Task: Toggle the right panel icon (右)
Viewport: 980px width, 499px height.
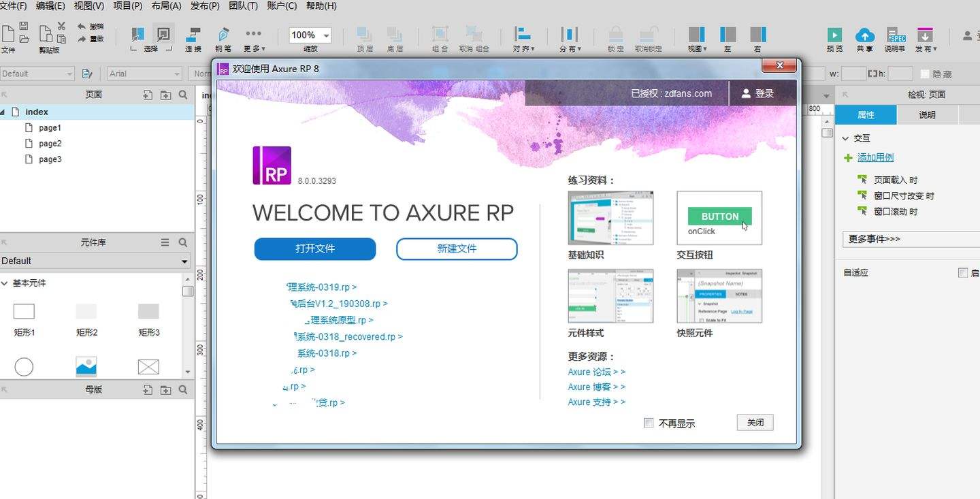Action: pos(758,34)
